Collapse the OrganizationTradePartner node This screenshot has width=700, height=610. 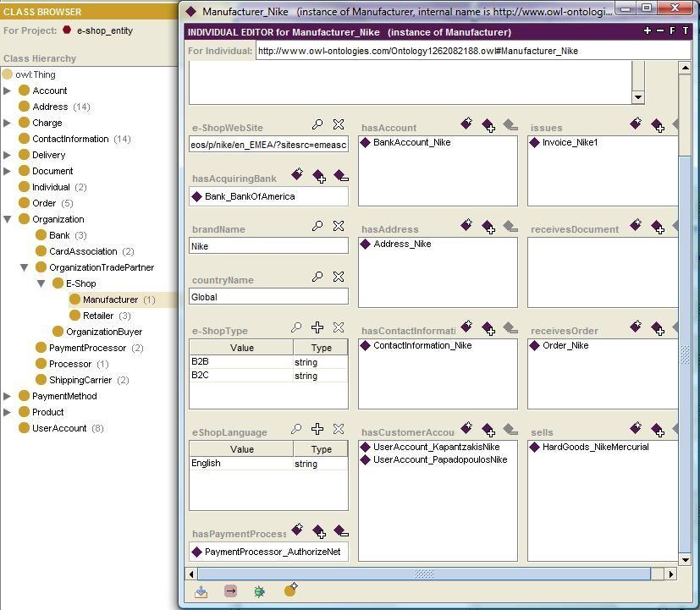(x=24, y=267)
